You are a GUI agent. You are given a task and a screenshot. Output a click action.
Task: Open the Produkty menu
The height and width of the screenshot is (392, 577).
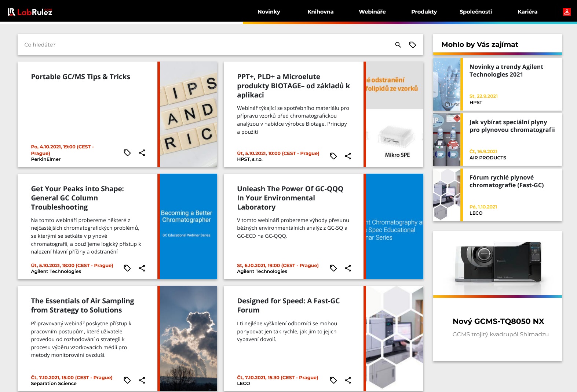tap(424, 12)
